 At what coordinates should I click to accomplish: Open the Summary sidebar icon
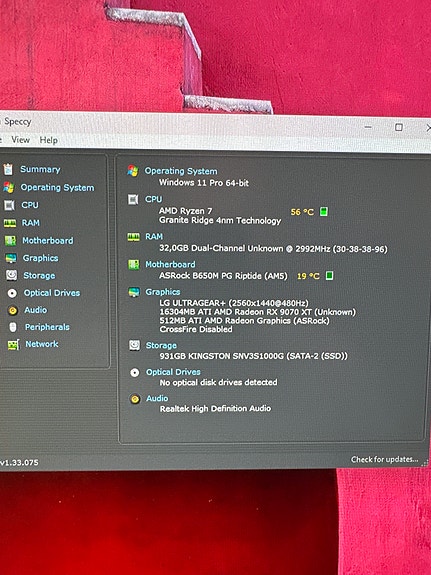[8, 169]
